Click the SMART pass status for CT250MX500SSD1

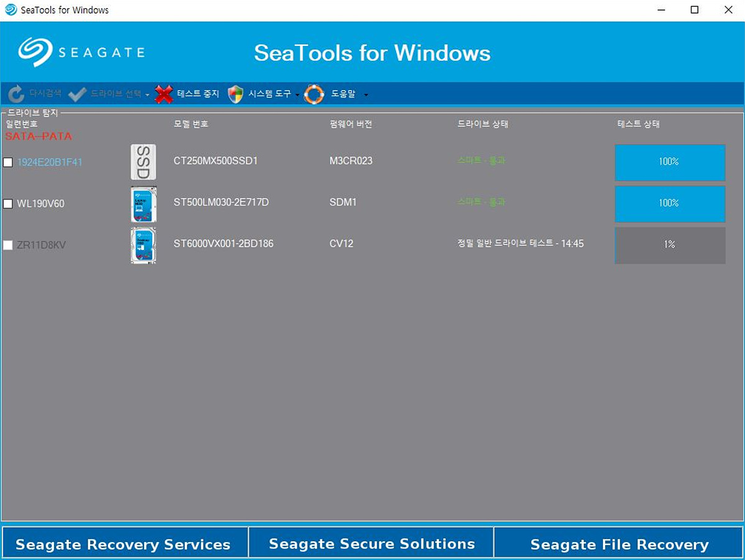(x=481, y=160)
